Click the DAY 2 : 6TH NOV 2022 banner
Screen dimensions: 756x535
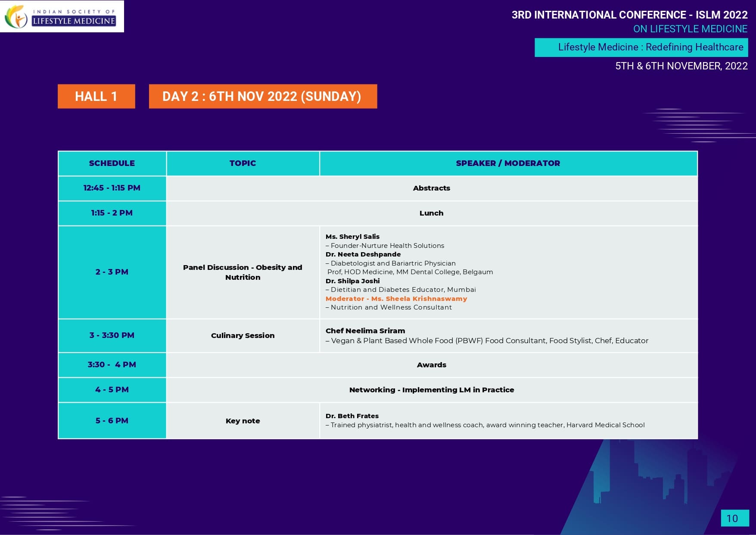click(262, 96)
